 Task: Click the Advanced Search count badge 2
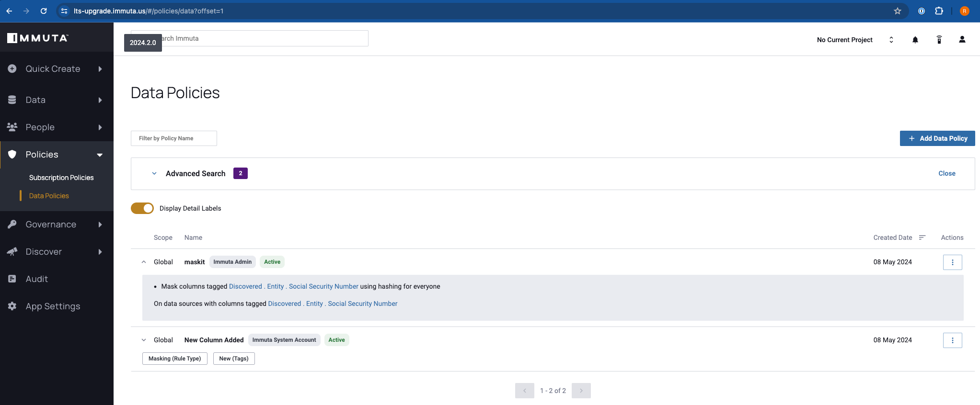[241, 173]
